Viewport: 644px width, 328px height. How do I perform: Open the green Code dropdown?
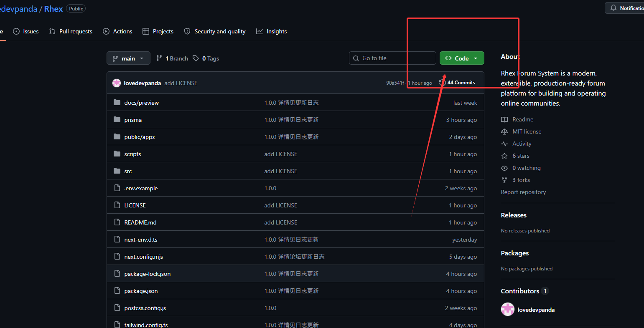click(x=461, y=58)
